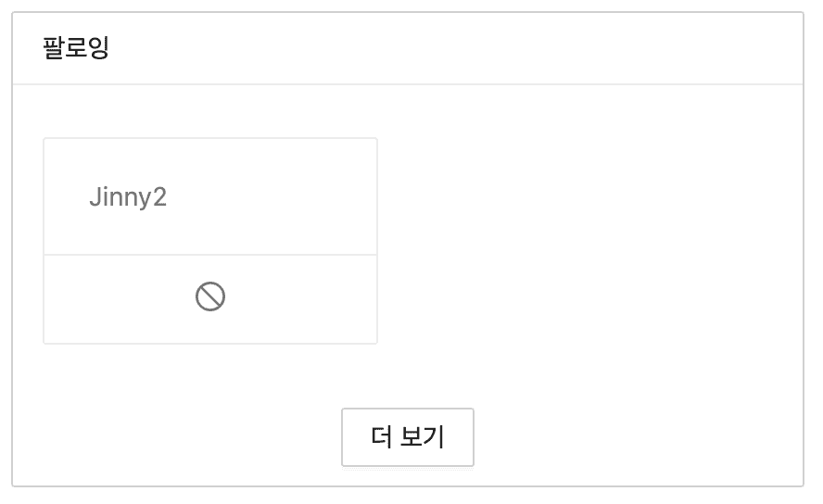This screenshot has height=504, width=823.
Task: Hit the gray no-entry icon
Action: (210, 296)
